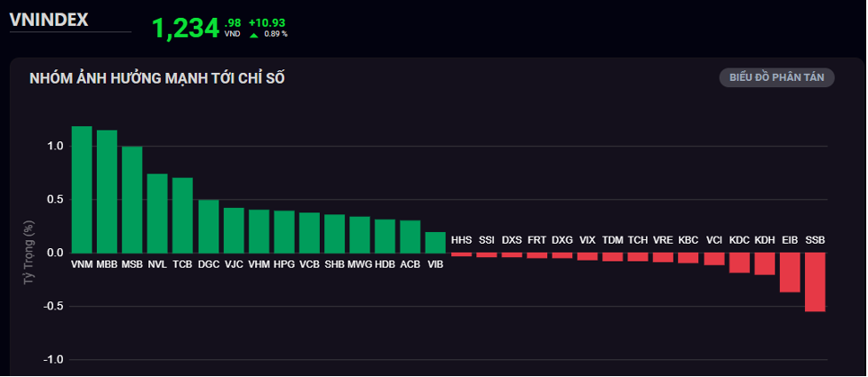868x377 pixels.
Task: Select the VCB ticker label
Action: pos(309,264)
